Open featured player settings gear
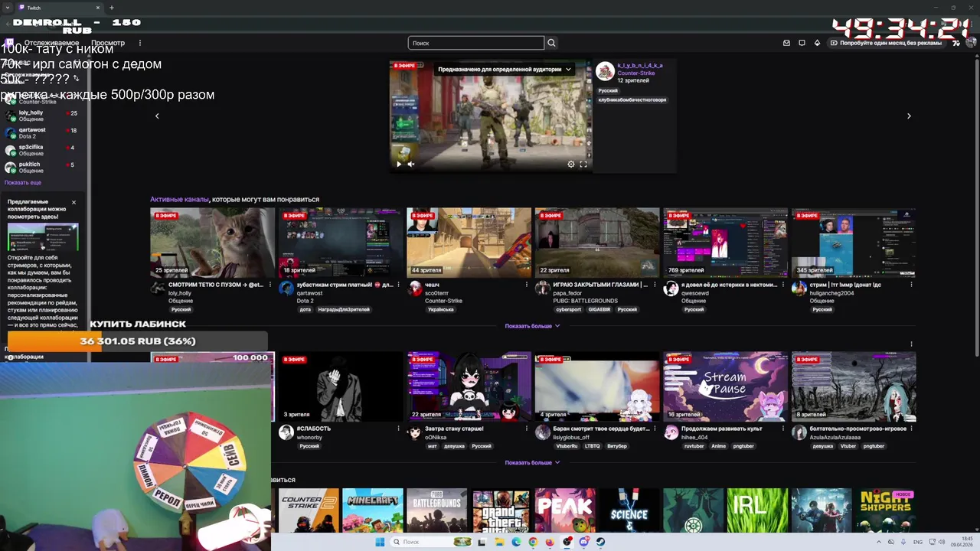 [x=570, y=164]
